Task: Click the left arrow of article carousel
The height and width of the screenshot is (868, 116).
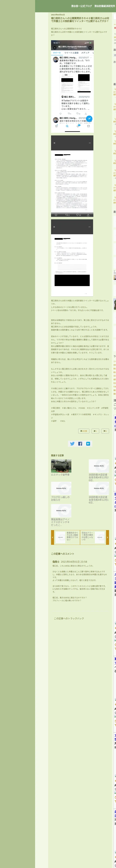Action: (x=52, y=537)
